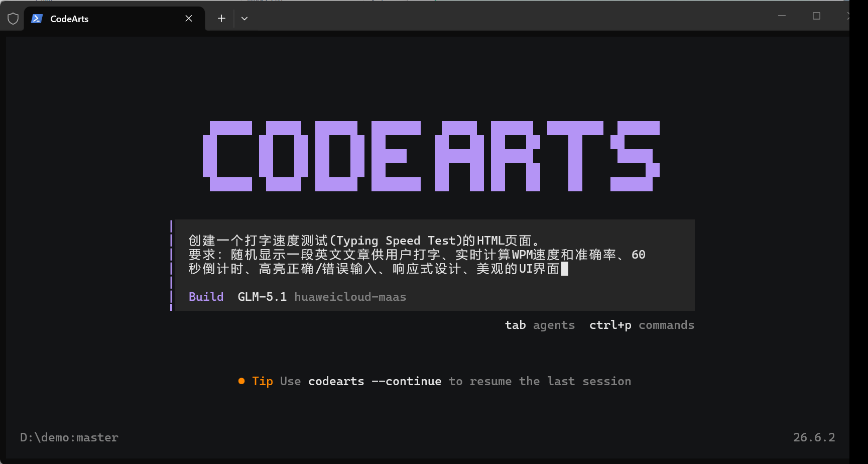The image size is (868, 464).
Task: Click the tab agents hint
Action: (540, 325)
